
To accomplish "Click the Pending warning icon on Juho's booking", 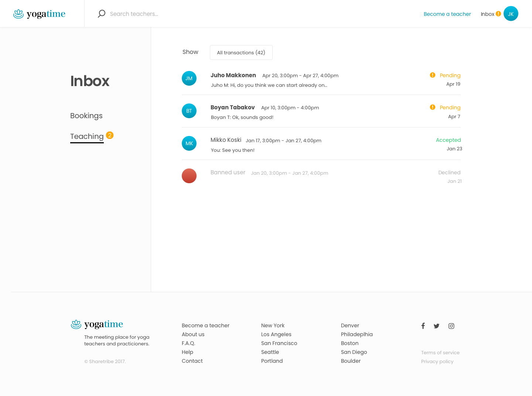I will coord(433,75).
